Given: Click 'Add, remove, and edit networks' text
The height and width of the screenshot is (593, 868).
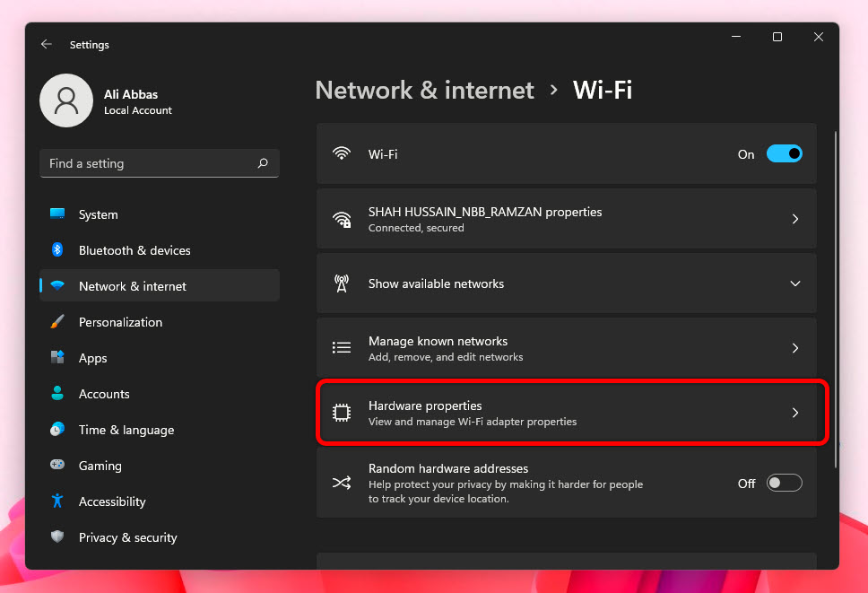Looking at the screenshot, I should click(446, 357).
